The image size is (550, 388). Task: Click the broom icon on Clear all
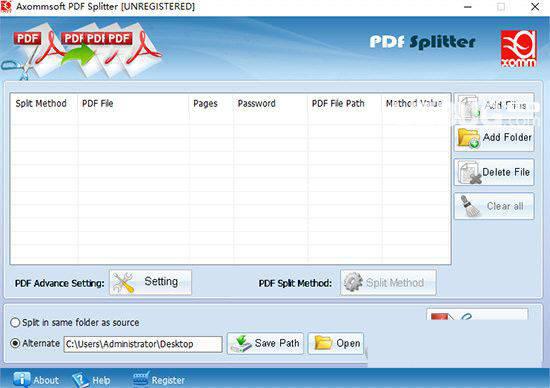tap(470, 206)
